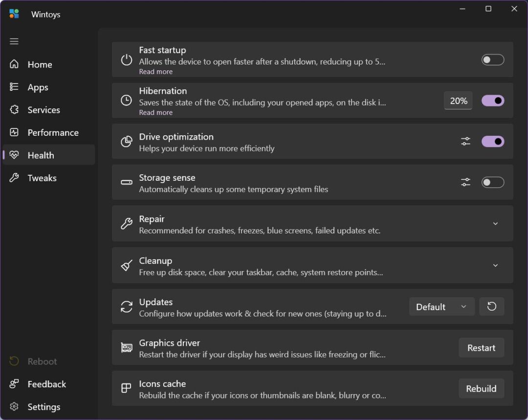Viewport: 528px width, 420px height.
Task: Open the Feedback item
Action: (49, 384)
